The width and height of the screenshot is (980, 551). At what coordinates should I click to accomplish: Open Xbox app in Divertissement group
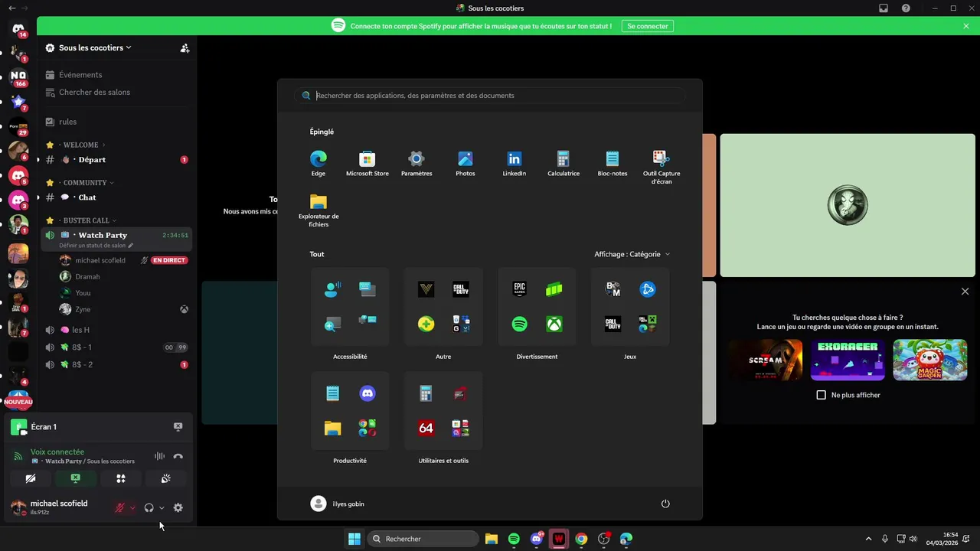(x=554, y=324)
